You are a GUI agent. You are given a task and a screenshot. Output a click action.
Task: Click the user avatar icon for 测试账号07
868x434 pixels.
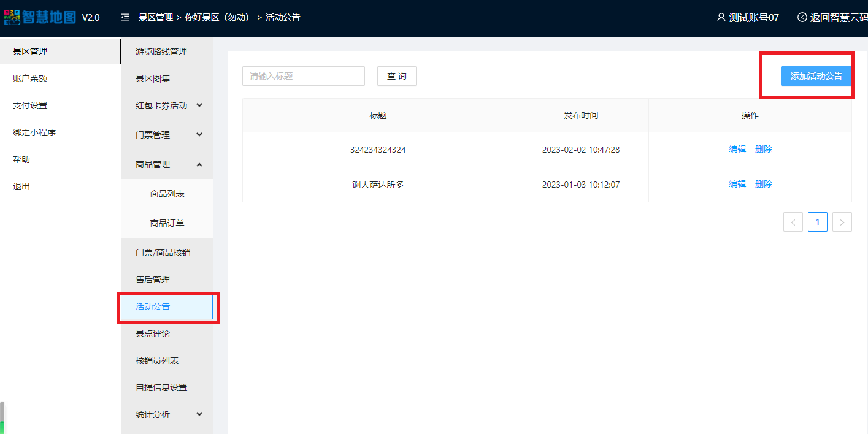(x=721, y=17)
